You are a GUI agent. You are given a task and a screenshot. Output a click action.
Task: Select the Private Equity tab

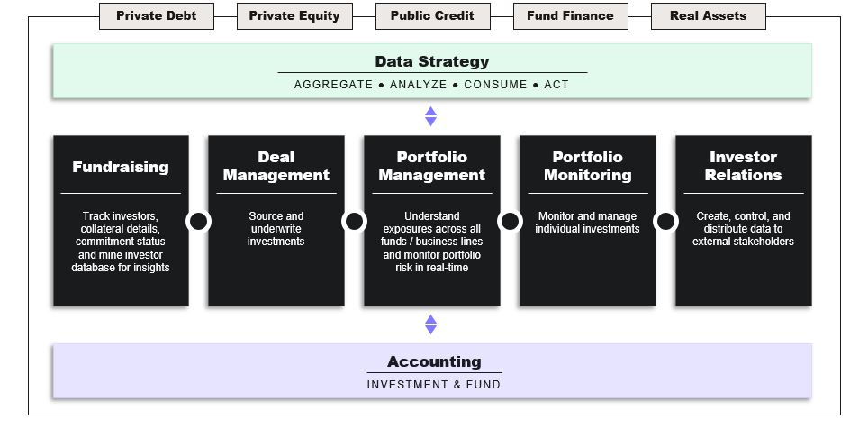click(294, 16)
